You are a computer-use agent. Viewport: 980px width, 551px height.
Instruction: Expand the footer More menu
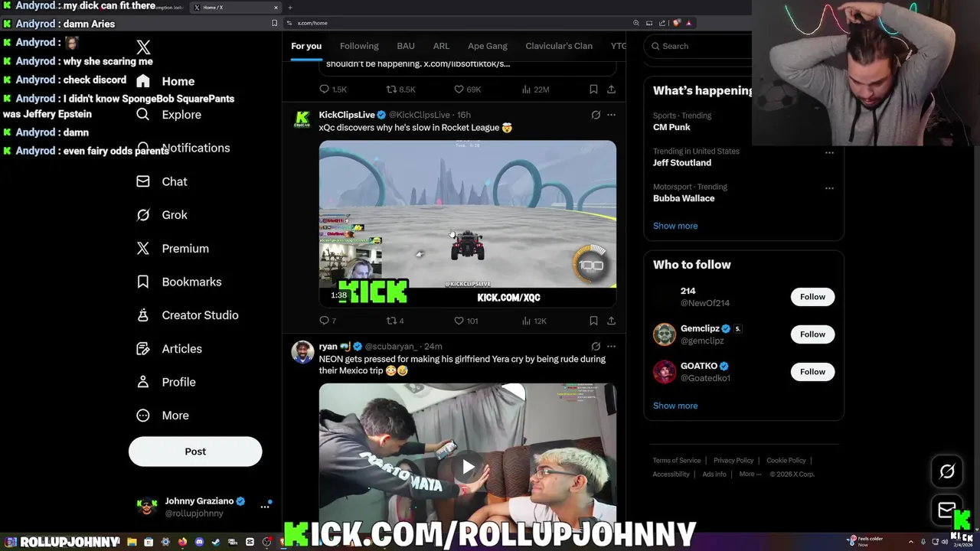click(750, 474)
